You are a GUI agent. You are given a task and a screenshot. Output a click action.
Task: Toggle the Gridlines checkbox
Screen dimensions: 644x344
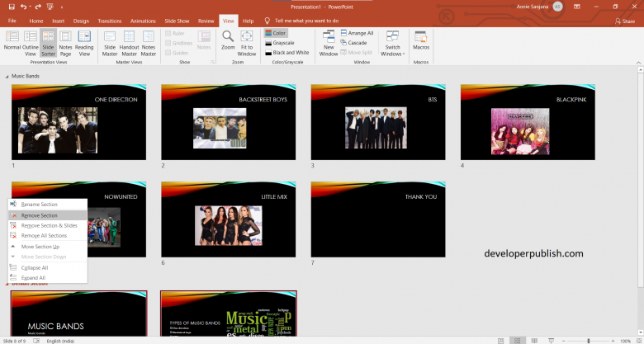168,43
